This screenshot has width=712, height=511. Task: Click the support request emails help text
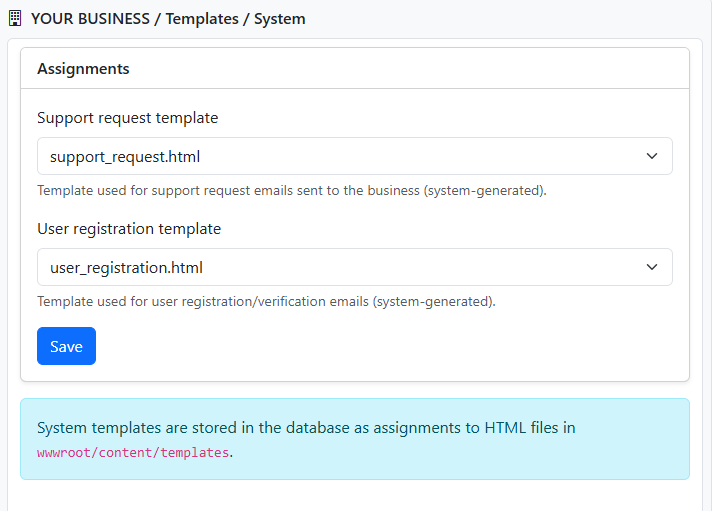click(x=292, y=190)
